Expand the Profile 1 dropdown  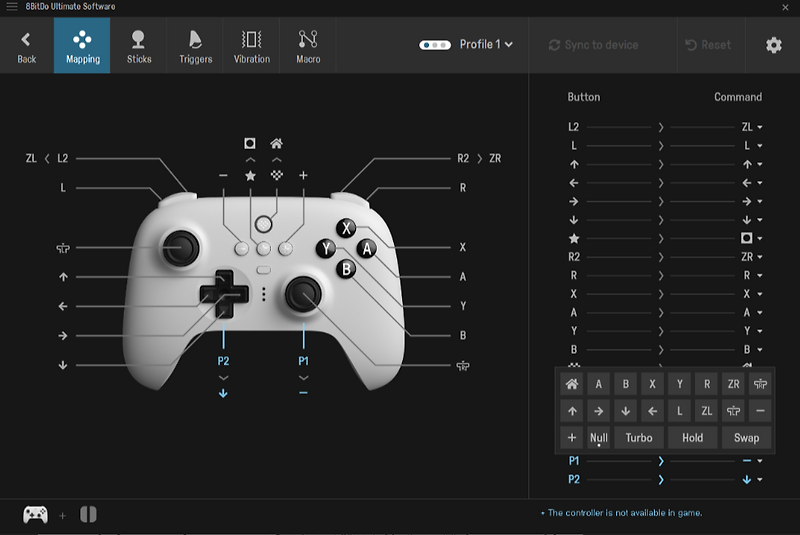pyautogui.click(x=486, y=44)
